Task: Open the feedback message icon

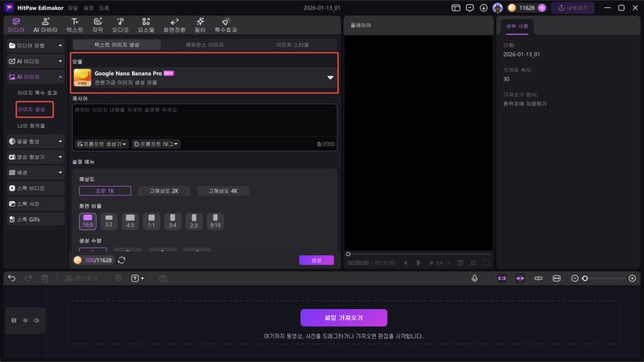Action: pyautogui.click(x=470, y=8)
